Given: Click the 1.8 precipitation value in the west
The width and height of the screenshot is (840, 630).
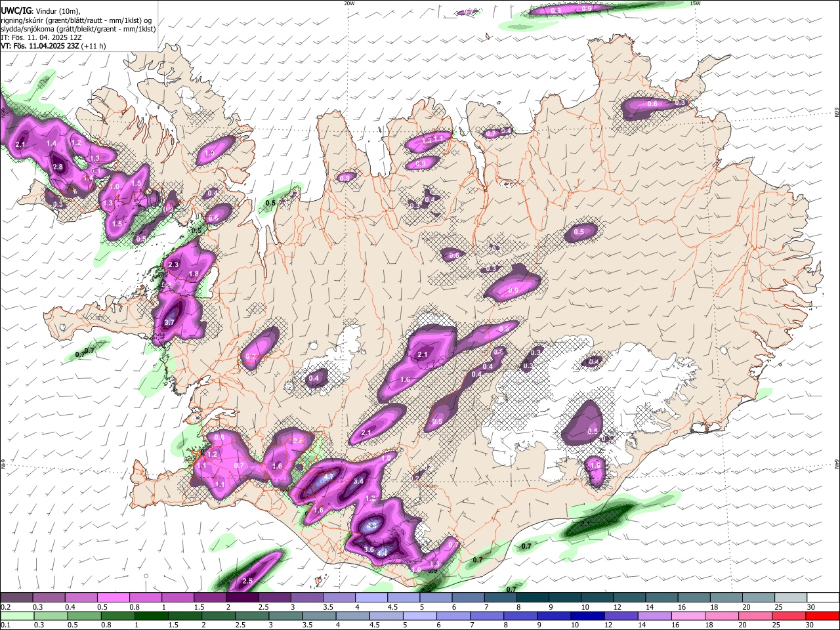Looking at the screenshot, I should [x=194, y=274].
